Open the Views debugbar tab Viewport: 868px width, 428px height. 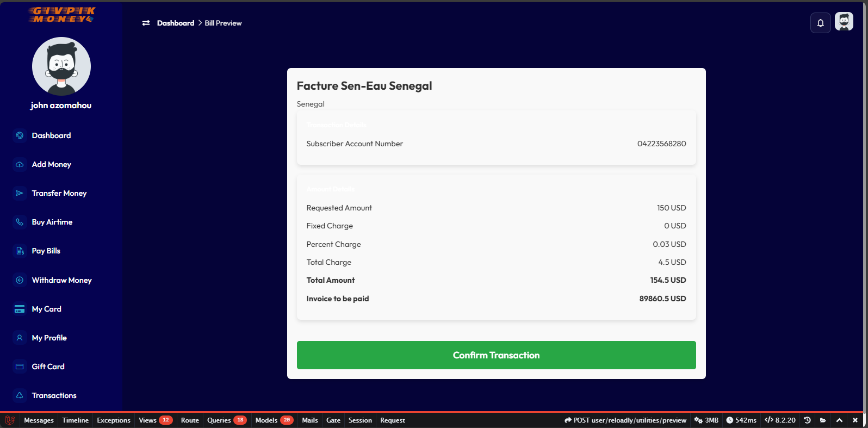(x=155, y=420)
